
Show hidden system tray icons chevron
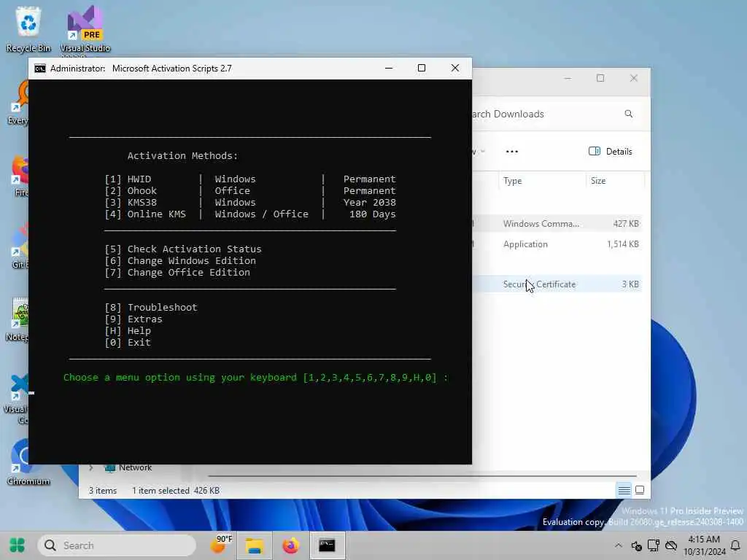tap(619, 545)
